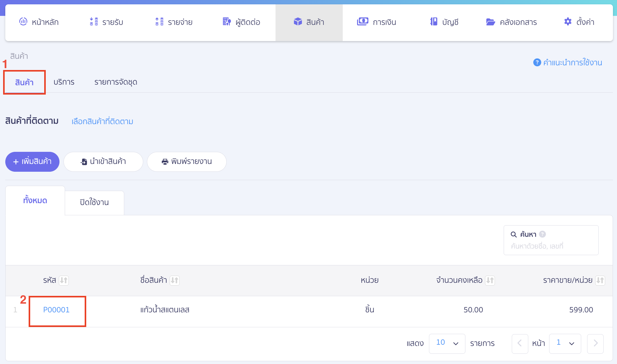Open product code P00001 link
Screen dimensions: 617x364
point(56,310)
